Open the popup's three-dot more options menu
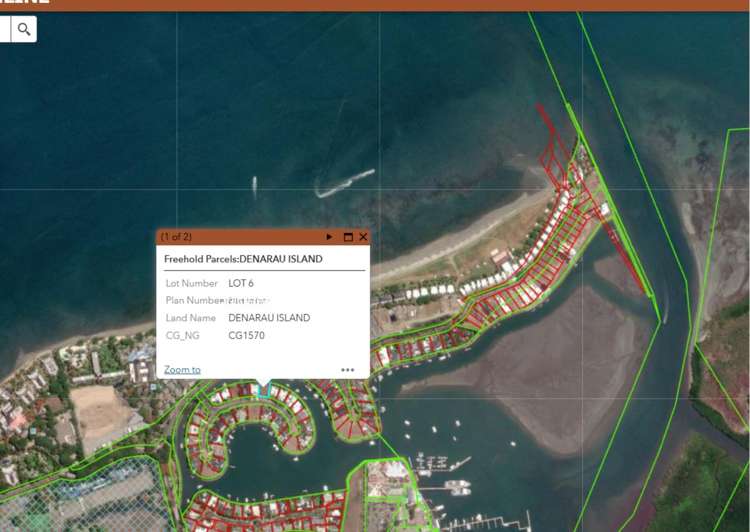 348,370
